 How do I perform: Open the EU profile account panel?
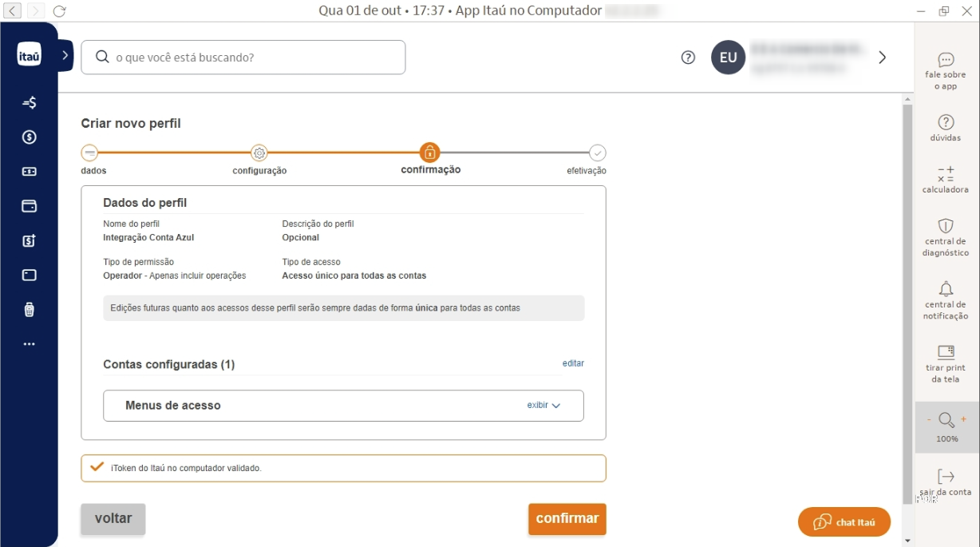click(x=728, y=57)
